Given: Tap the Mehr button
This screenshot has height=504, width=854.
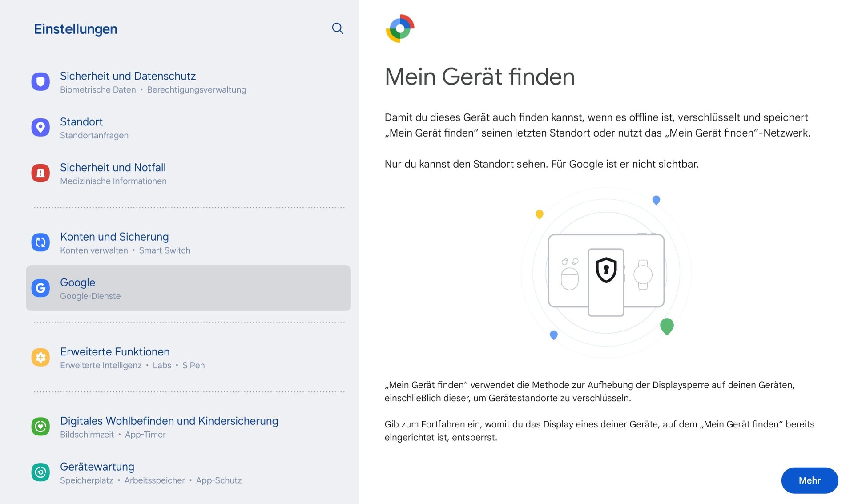Looking at the screenshot, I should tap(810, 480).
